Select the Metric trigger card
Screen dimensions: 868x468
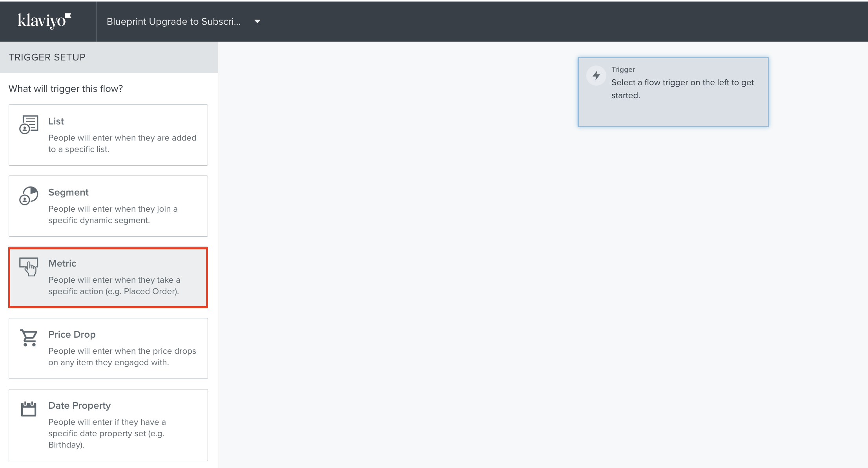108,278
